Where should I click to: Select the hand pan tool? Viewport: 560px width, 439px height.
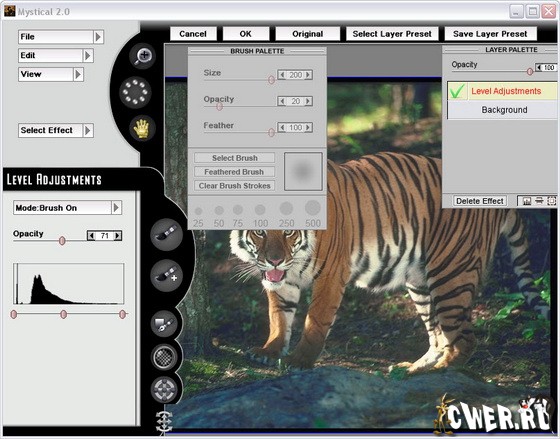click(142, 128)
